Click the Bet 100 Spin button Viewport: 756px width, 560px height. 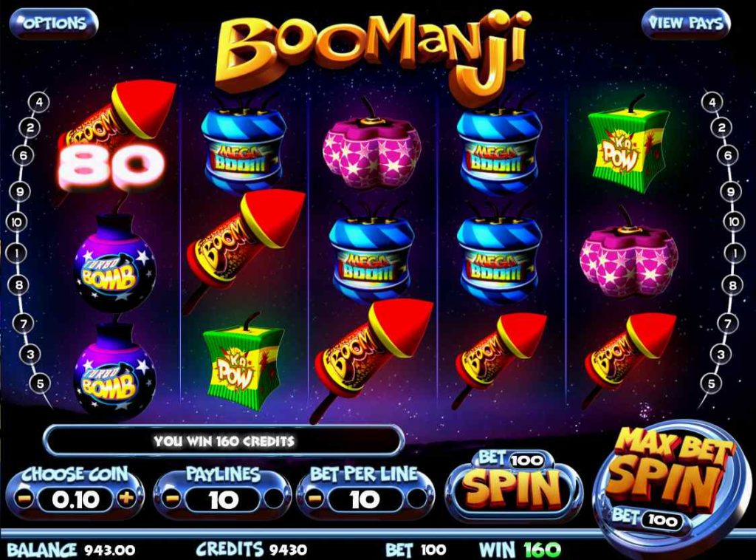(x=513, y=485)
